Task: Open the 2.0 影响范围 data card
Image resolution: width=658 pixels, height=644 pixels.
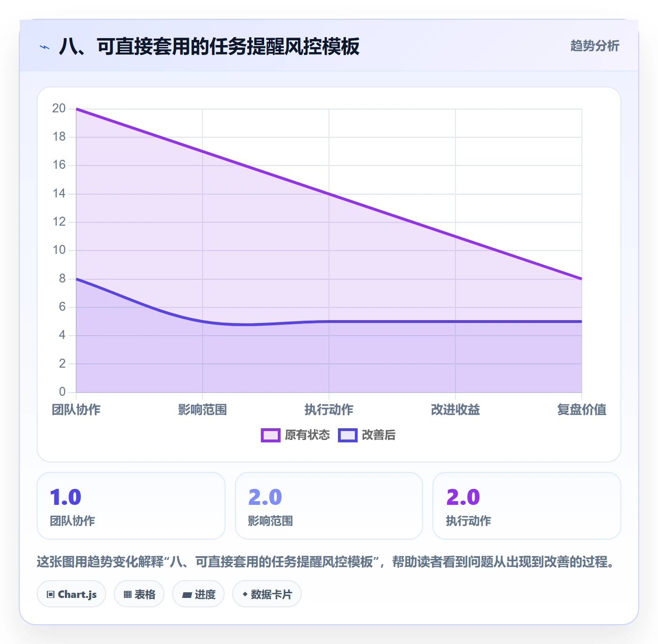Action: coord(329,506)
